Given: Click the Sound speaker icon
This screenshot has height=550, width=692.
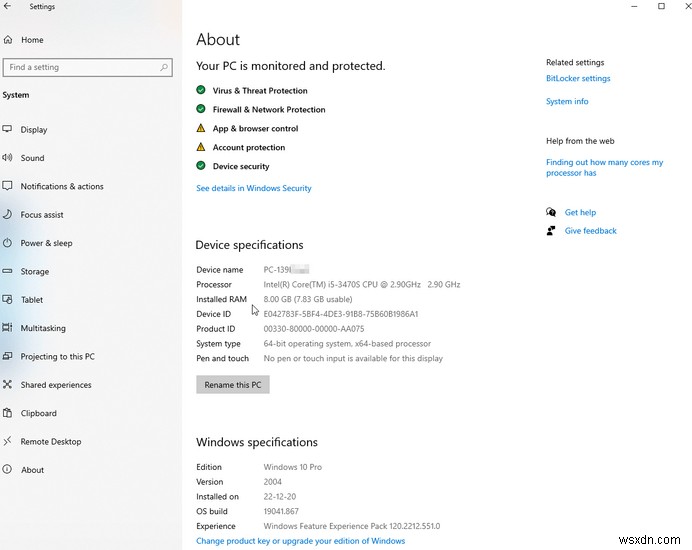Looking at the screenshot, I should (x=8, y=158).
